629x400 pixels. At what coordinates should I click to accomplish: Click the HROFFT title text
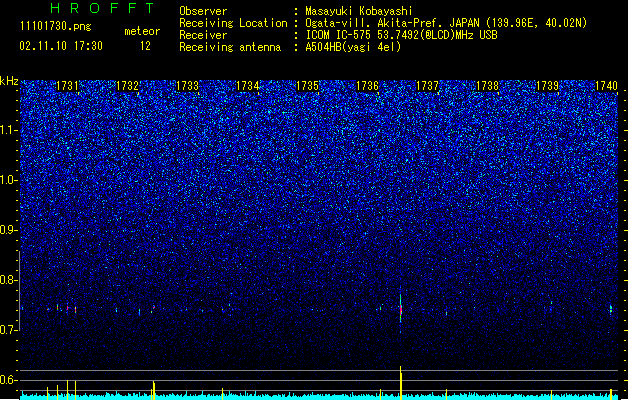pyautogui.click(x=102, y=8)
